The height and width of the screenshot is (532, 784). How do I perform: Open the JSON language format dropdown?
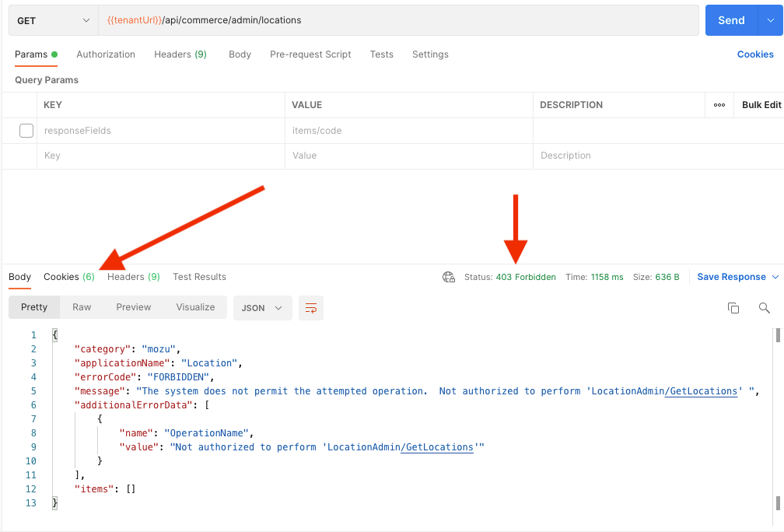[262, 307]
